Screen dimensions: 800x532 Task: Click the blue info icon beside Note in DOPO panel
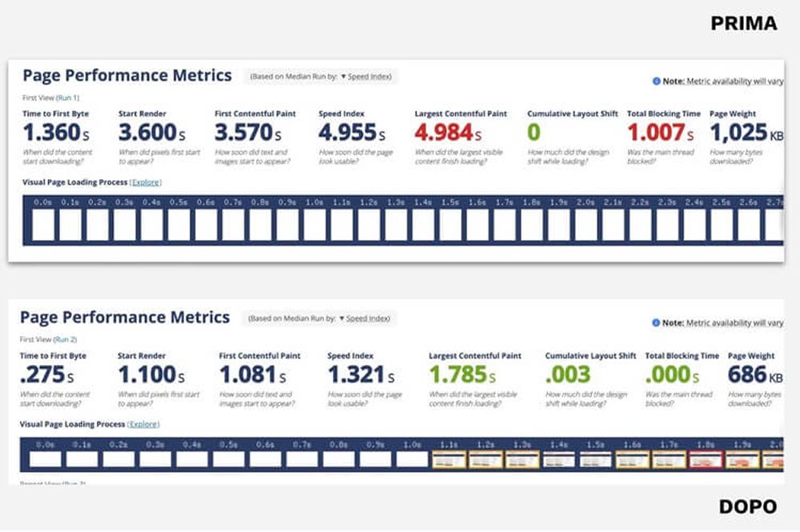tap(656, 322)
